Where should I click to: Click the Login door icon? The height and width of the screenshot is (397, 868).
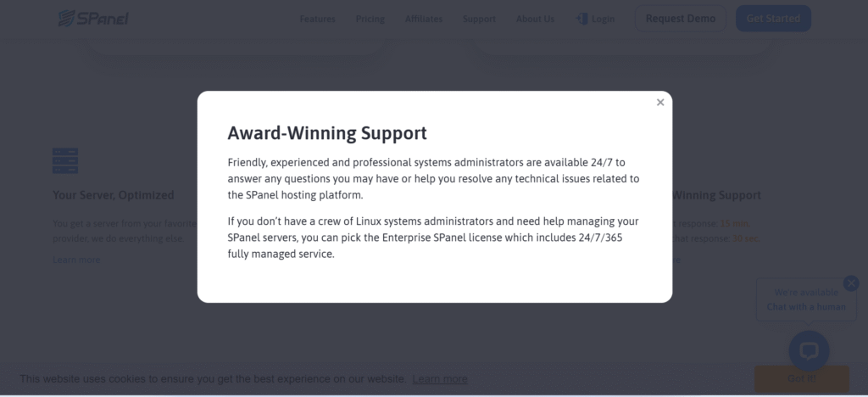581,18
